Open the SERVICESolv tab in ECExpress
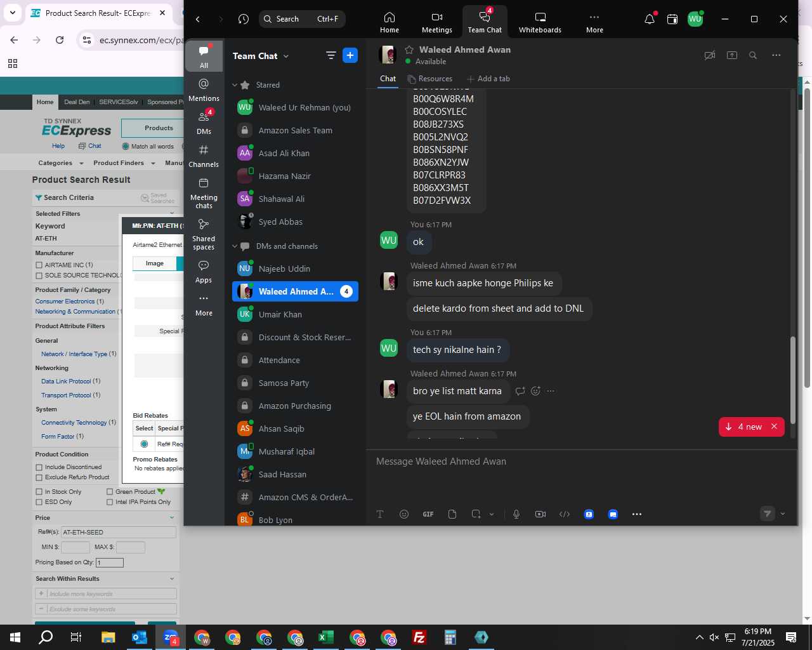This screenshot has width=812, height=650. pos(118,102)
